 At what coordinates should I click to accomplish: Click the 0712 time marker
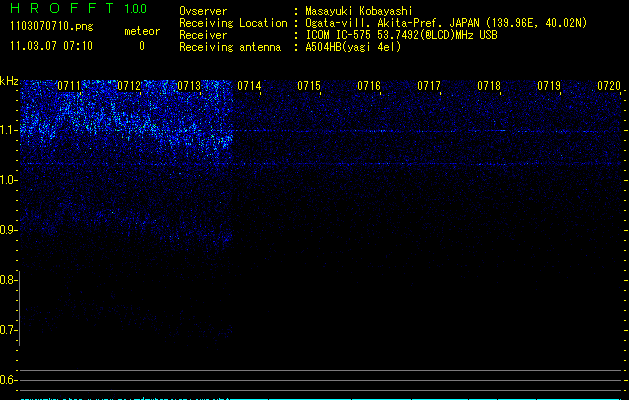click(129, 86)
